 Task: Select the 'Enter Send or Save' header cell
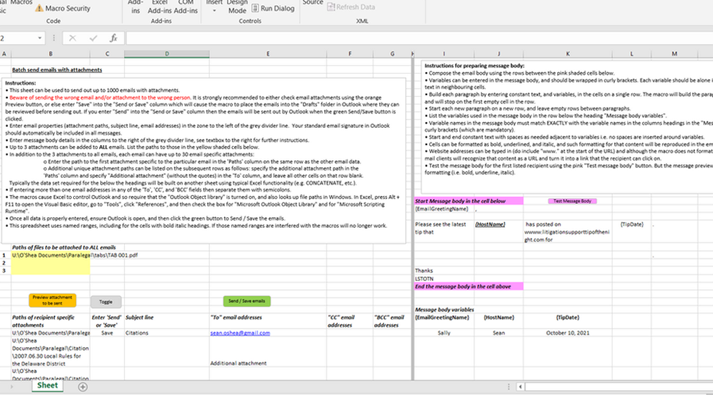coord(107,321)
